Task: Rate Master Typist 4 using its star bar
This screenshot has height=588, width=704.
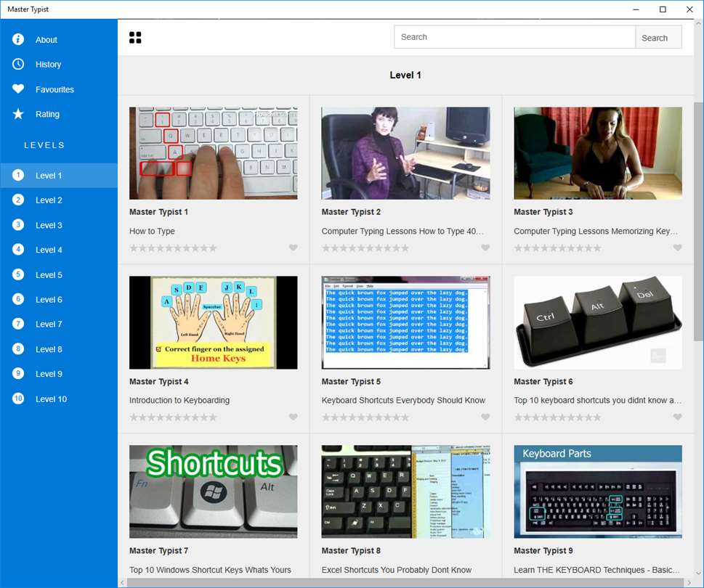Action: tap(174, 417)
